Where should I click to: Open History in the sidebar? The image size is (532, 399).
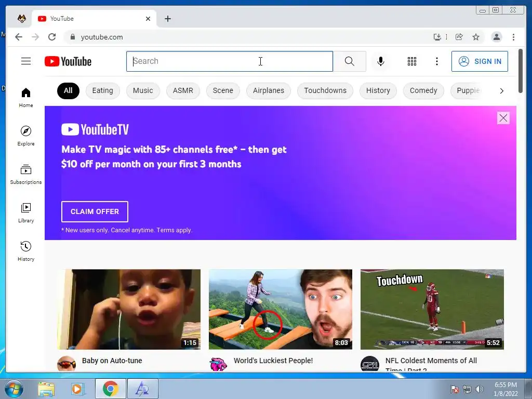point(26,251)
